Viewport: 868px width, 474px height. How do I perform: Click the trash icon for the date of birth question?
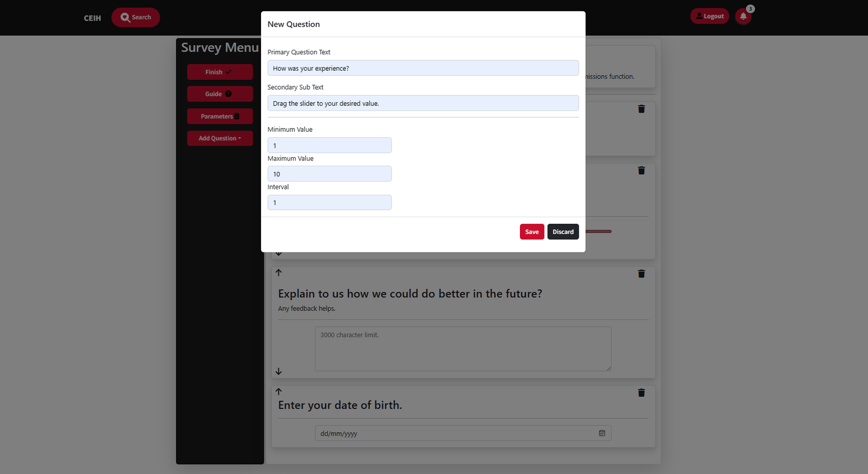(x=641, y=393)
